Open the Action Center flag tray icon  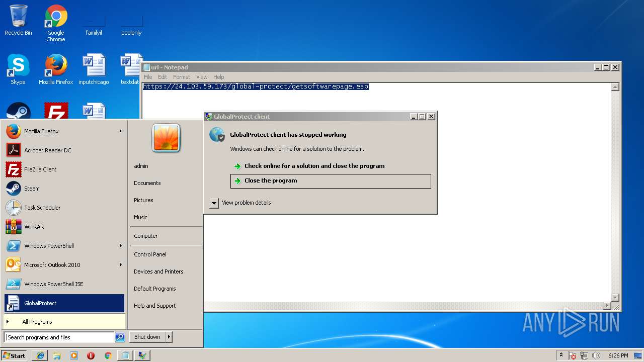[573, 355]
